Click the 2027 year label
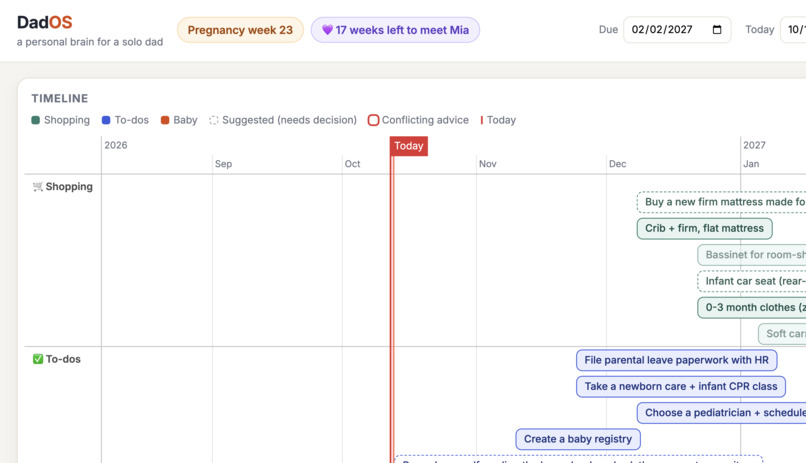The width and height of the screenshot is (806, 463). 754,145
